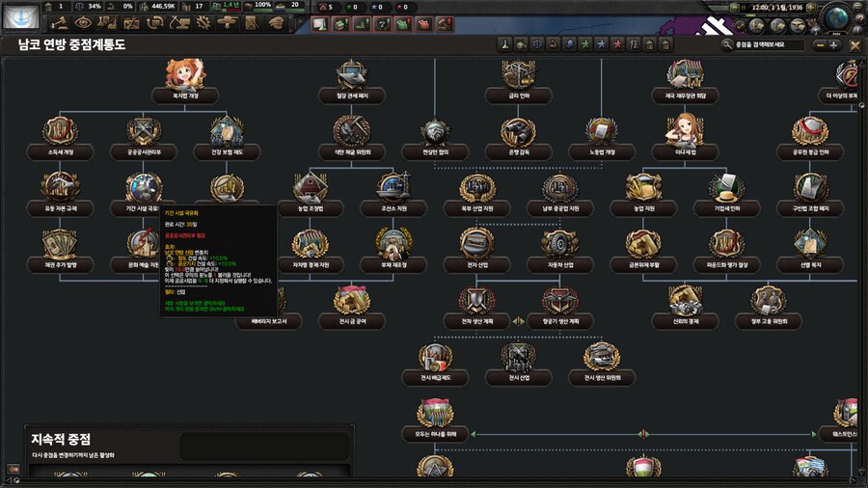
Task: Choose the 농업 조정법 barn focus
Action: point(311,188)
